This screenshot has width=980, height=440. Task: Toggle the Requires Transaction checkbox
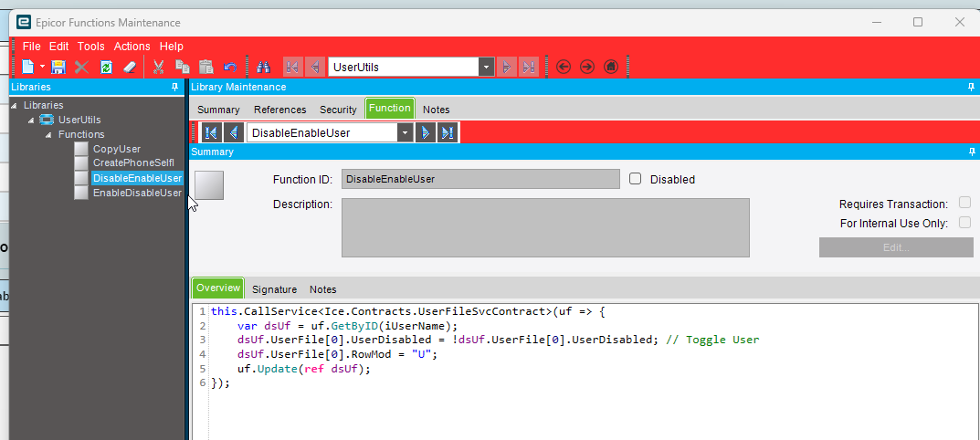coord(965,203)
